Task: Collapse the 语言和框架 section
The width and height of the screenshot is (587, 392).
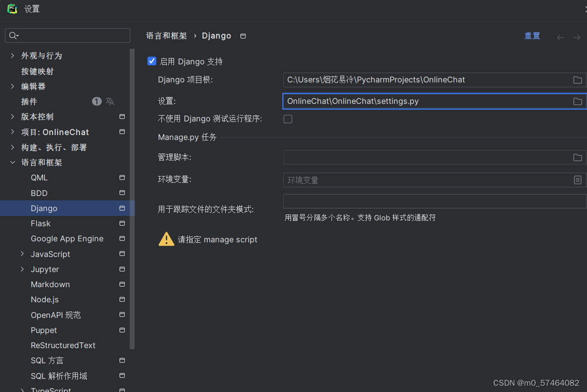Action: [x=12, y=162]
